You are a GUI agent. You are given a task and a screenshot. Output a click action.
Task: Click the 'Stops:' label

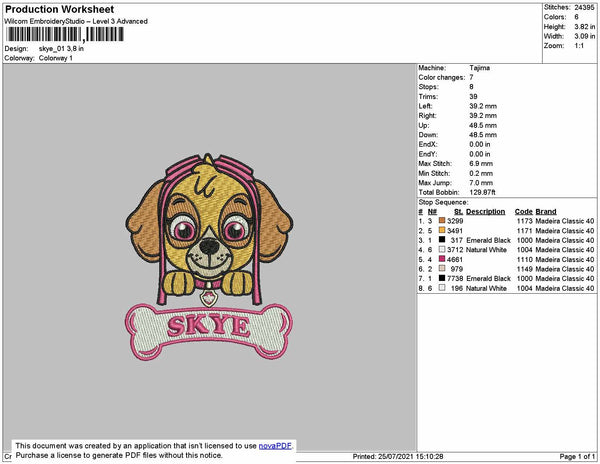tap(427, 87)
